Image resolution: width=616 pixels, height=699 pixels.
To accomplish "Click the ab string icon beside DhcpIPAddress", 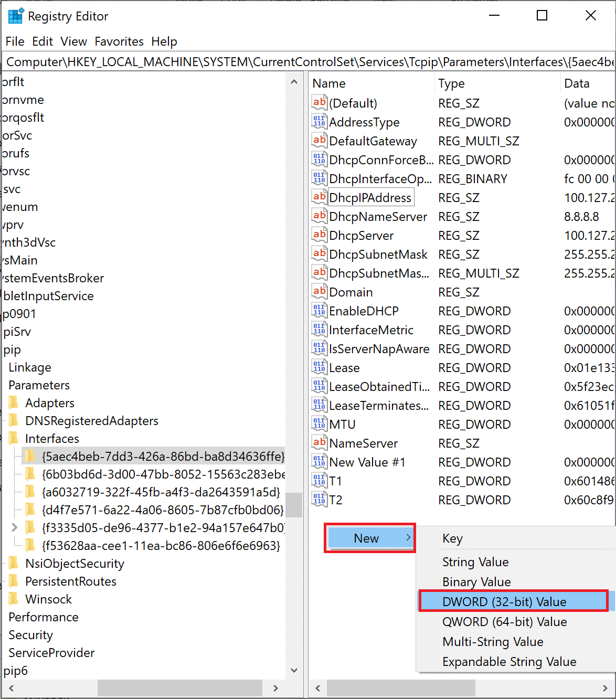I will (319, 197).
